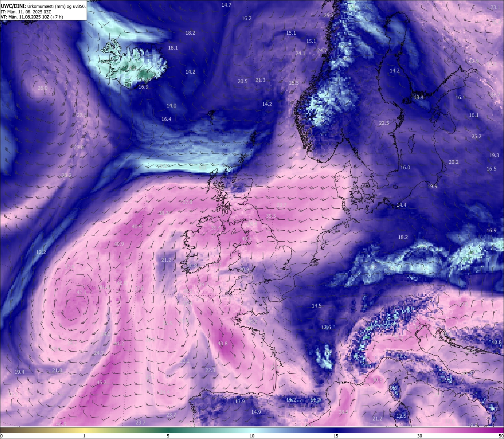Click the 21.3 value label
The height and width of the screenshot is (439, 504).
coord(260,80)
